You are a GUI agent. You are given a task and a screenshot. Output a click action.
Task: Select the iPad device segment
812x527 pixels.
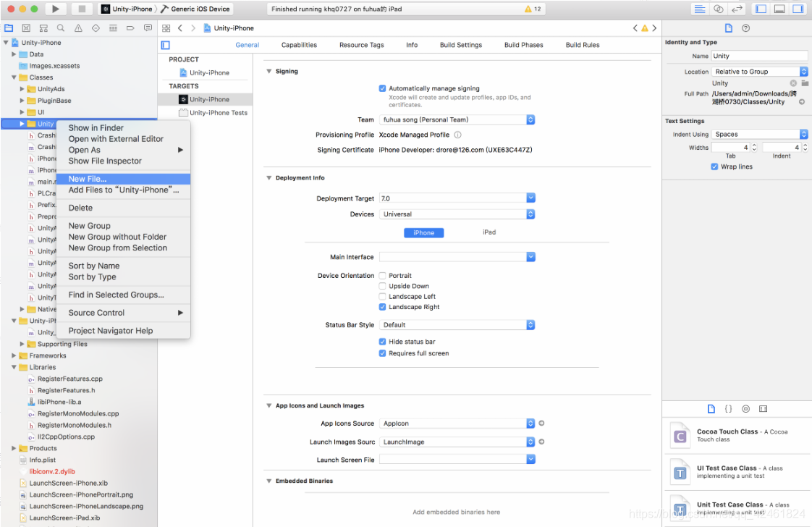[x=489, y=232]
